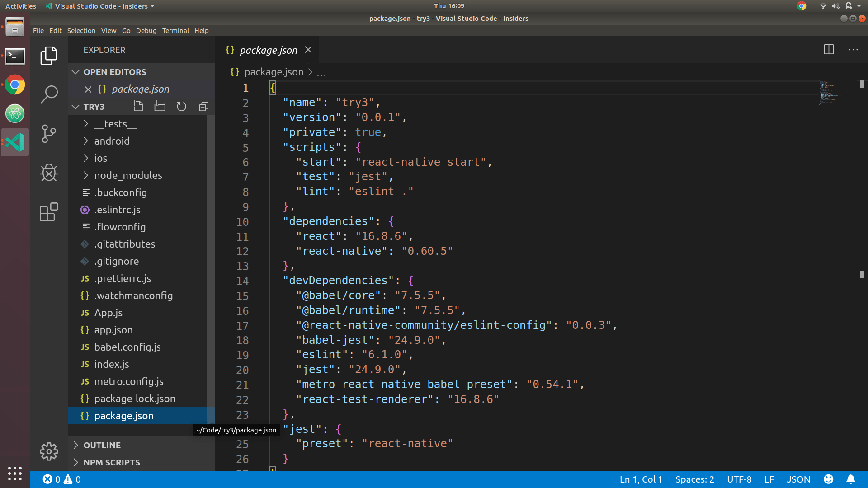Refresh the TRY3 explorer

181,107
